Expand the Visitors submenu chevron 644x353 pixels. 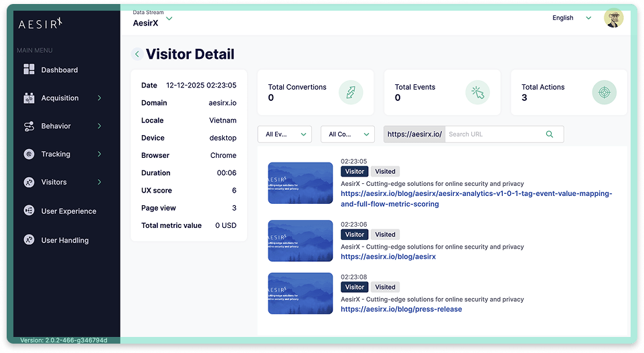click(99, 182)
